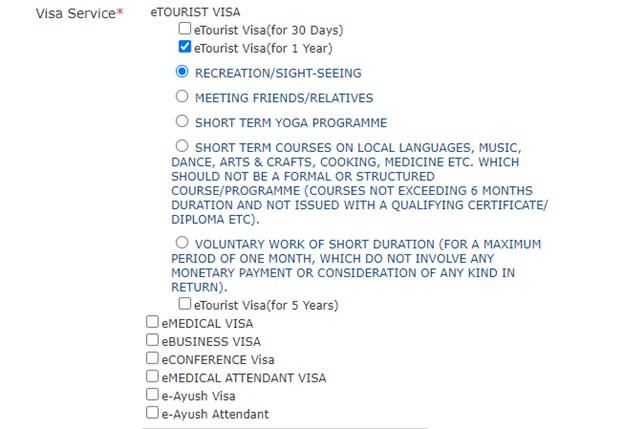Pick the Short Term Yoga Programme radio
Viewport: 624px width, 429px height.
point(182,122)
